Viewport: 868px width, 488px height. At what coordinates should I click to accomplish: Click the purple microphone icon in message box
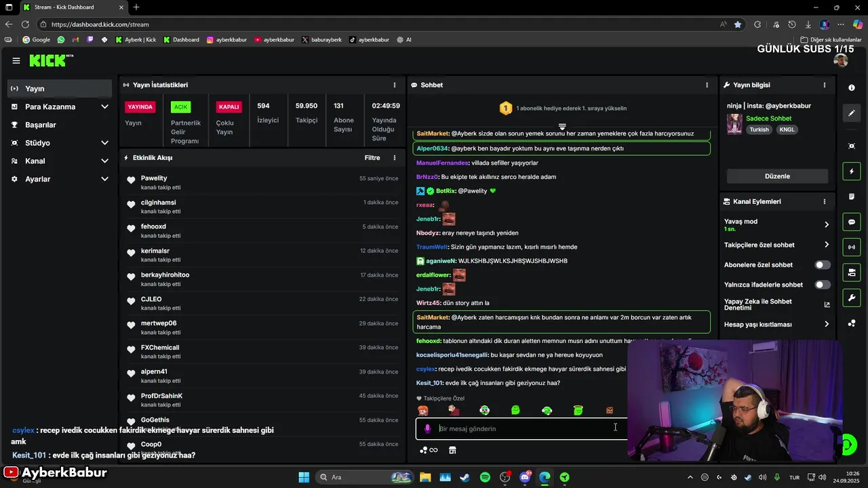(427, 428)
